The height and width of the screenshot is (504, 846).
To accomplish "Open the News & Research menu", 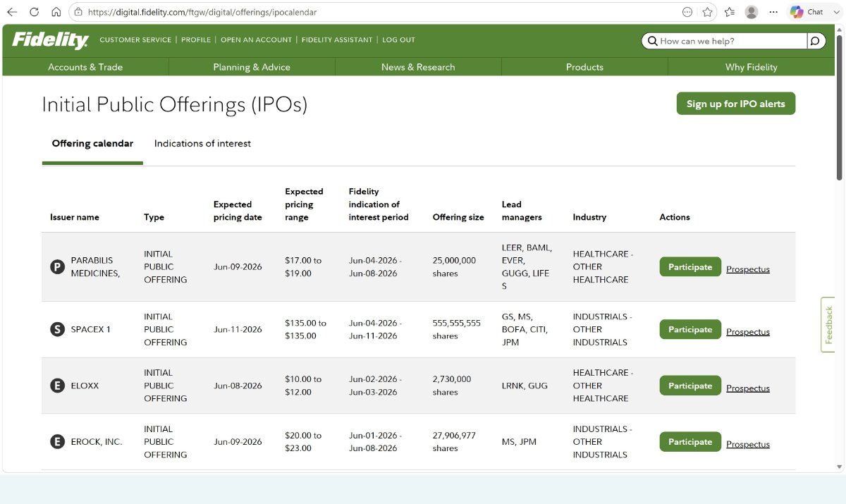I will 418,67.
